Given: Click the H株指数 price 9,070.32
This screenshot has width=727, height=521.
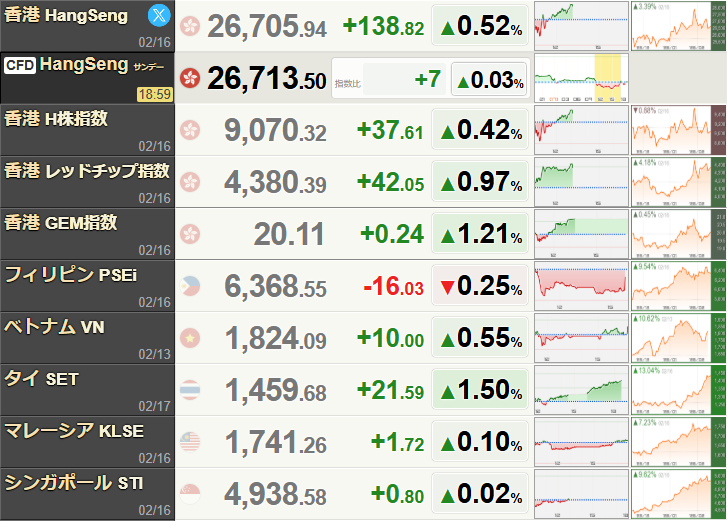Looking at the screenshot, I should tap(275, 130).
